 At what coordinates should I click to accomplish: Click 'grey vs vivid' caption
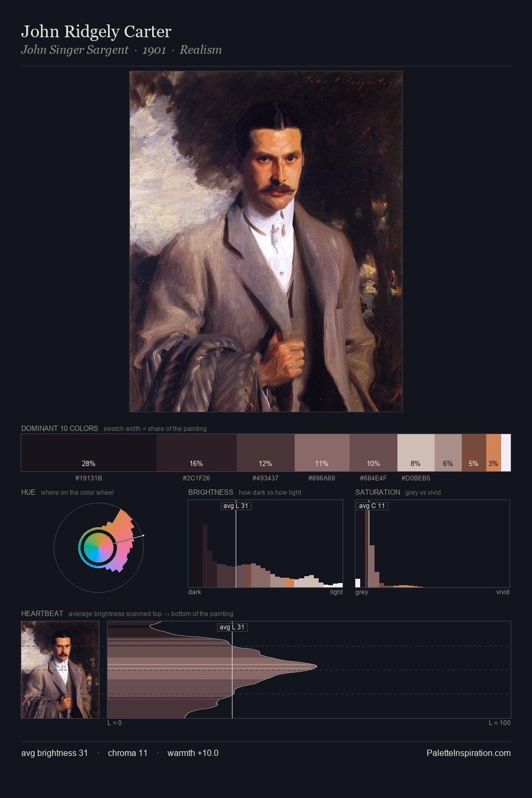(x=423, y=493)
